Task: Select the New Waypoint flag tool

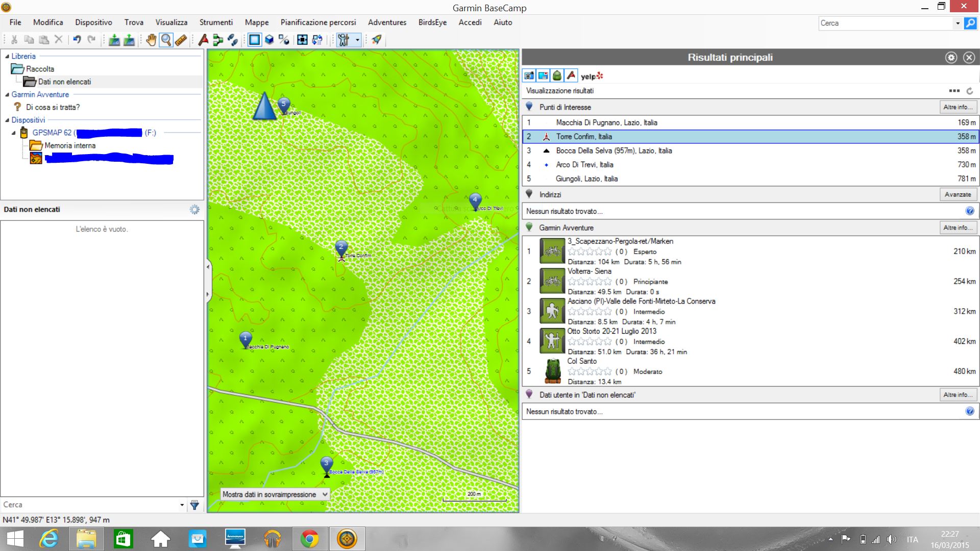Action: click(203, 40)
